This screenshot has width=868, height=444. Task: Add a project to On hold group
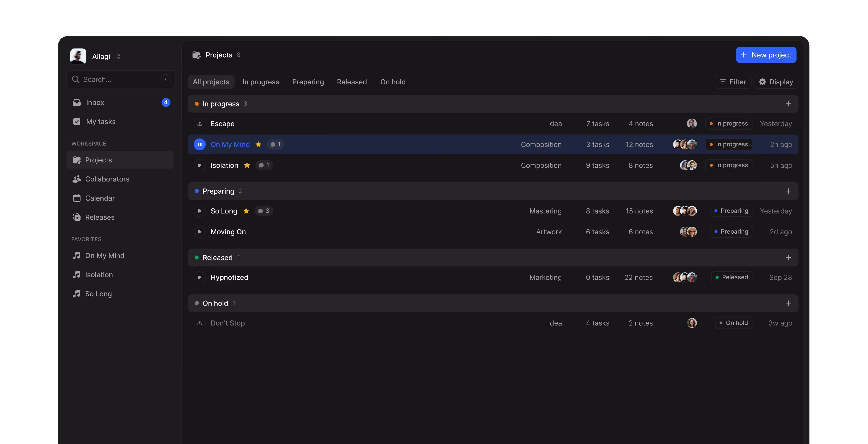click(789, 303)
